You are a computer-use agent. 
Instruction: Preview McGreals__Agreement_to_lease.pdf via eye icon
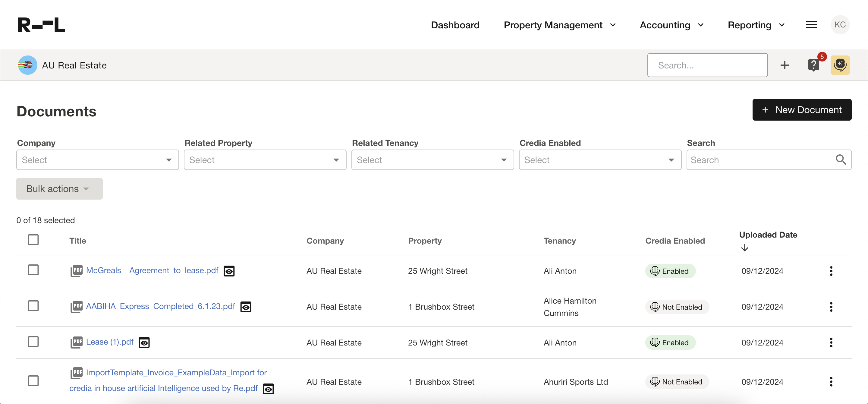tap(229, 271)
